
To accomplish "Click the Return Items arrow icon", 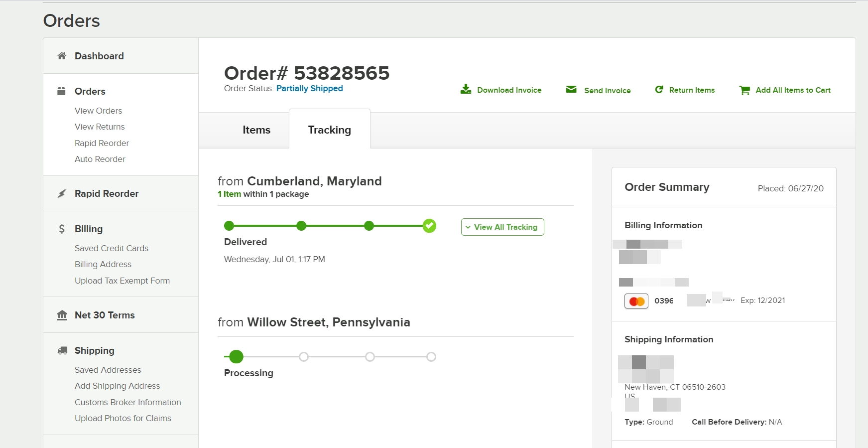I will (659, 90).
